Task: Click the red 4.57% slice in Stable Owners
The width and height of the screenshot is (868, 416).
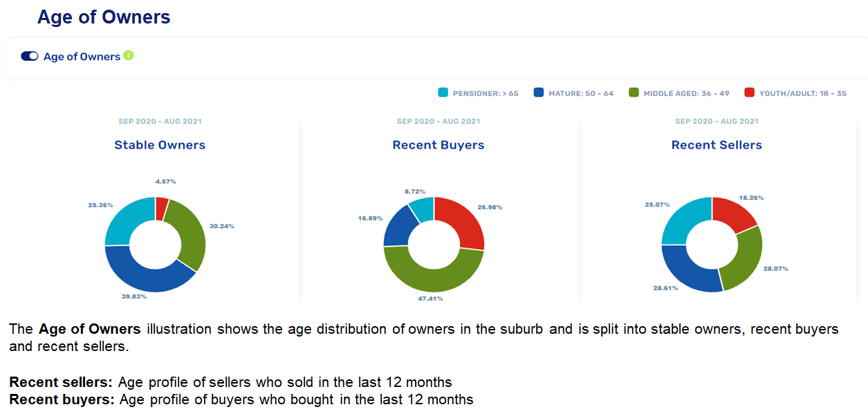Action: click(x=162, y=207)
